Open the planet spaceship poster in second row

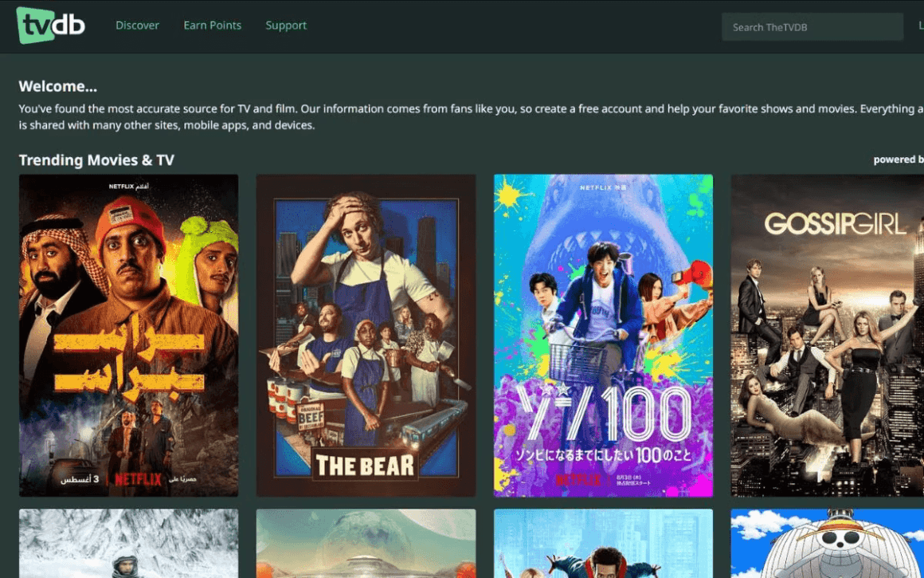coord(366,543)
